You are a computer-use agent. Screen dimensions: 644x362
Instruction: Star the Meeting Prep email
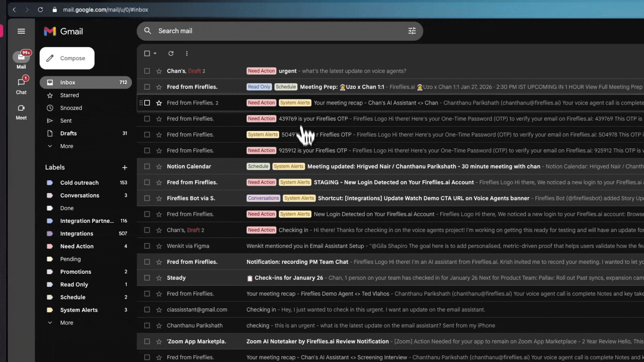click(159, 87)
